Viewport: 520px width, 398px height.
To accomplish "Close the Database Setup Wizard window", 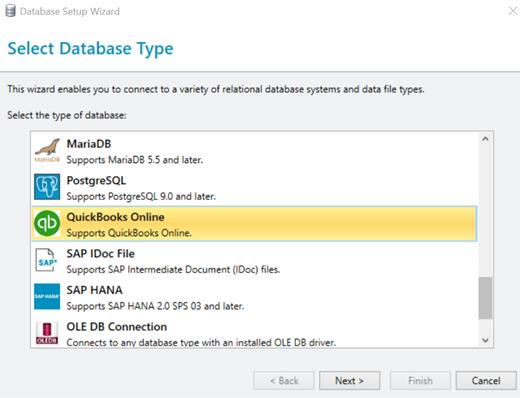I will [x=512, y=11].
